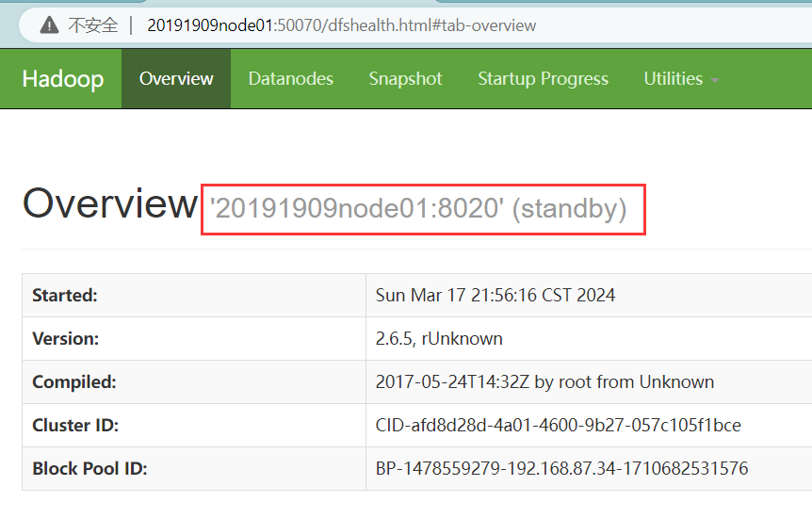Click the browser address bar URL

pyautogui.click(x=341, y=24)
